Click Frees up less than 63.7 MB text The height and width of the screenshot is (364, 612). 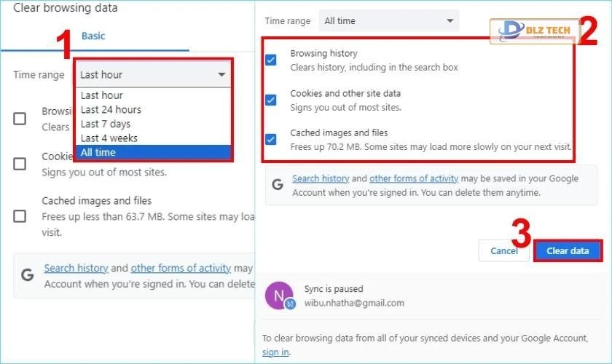[149, 224]
